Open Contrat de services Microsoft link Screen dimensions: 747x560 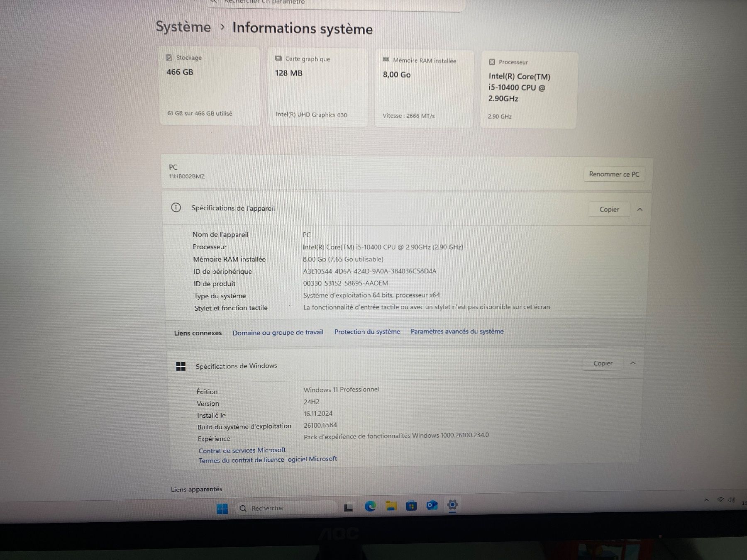242,450
